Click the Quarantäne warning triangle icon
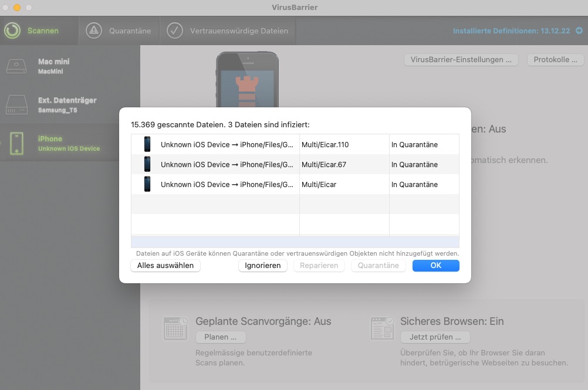Image resolution: width=588 pixels, height=390 pixels. pos(94,30)
